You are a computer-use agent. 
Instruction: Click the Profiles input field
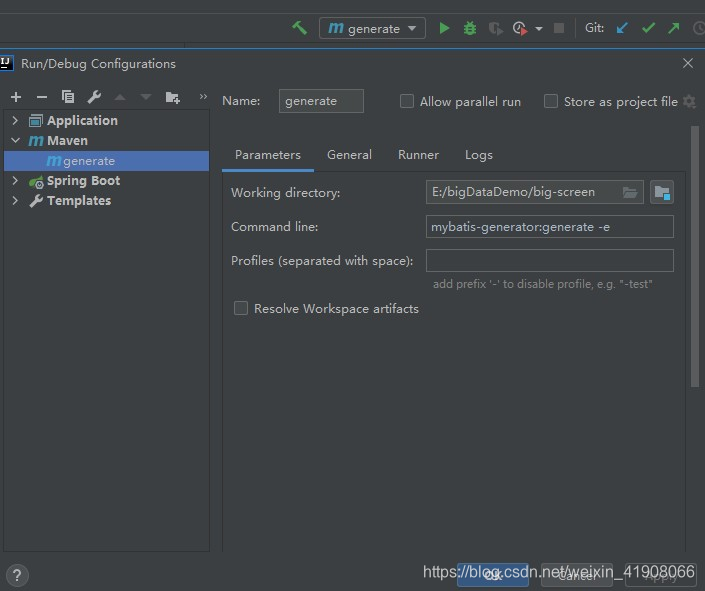549,260
